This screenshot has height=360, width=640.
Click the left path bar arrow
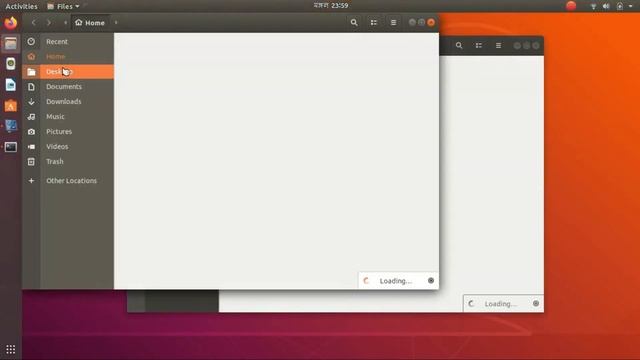click(65, 23)
